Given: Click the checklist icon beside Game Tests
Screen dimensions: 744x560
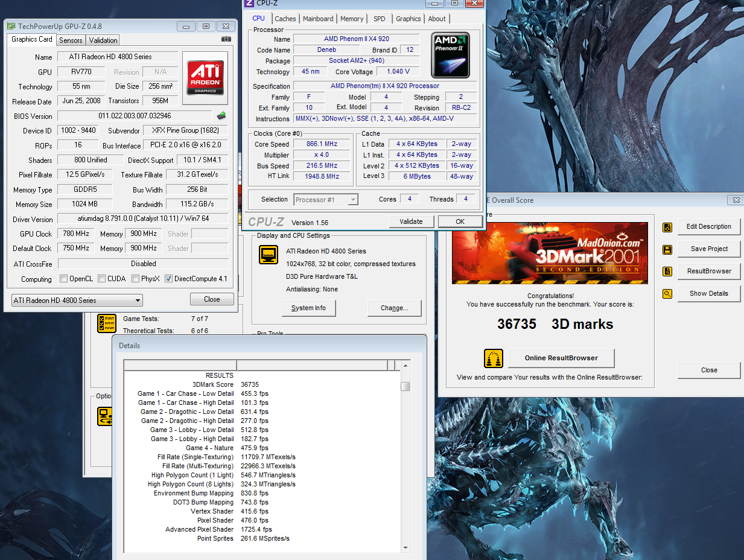Looking at the screenshot, I should coord(107,323).
